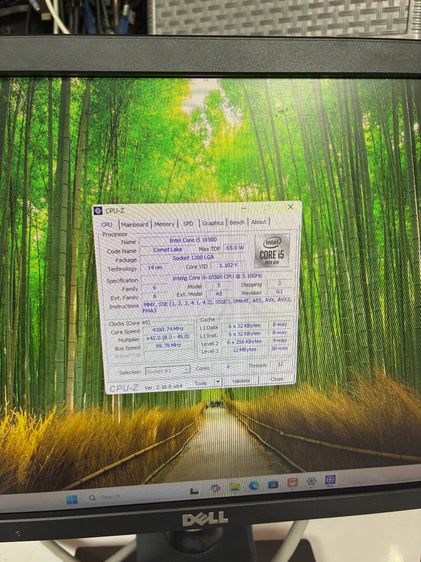Click the Ver. 2.18.0.x64 version text

click(x=163, y=387)
